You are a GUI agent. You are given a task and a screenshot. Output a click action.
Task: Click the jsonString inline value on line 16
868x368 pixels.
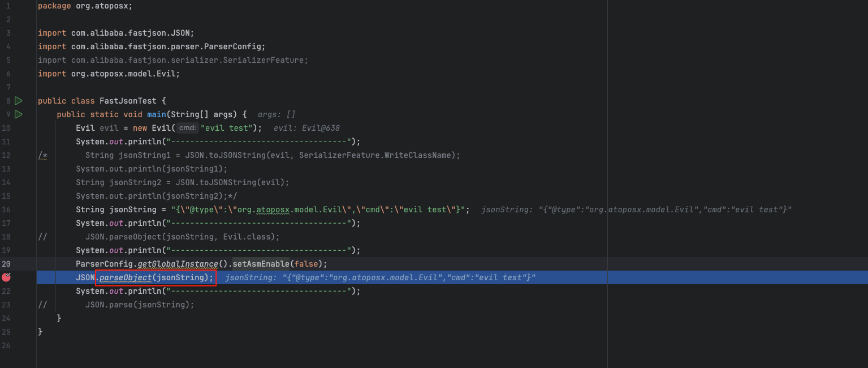[x=636, y=209]
